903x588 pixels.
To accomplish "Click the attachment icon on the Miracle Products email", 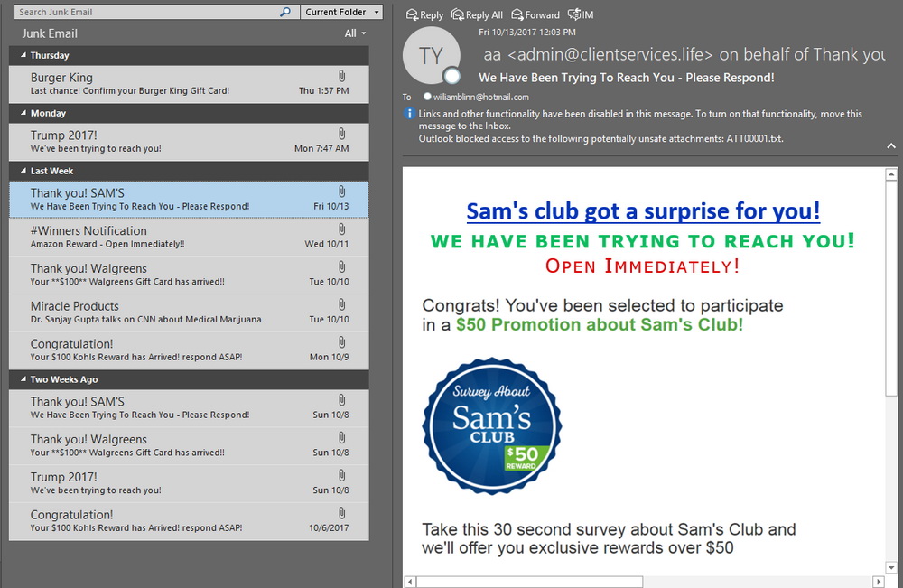I will pos(341,304).
